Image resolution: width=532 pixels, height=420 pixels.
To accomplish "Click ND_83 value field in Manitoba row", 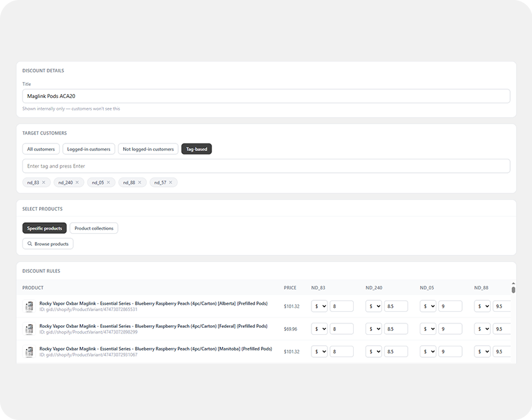I will pyautogui.click(x=342, y=351).
